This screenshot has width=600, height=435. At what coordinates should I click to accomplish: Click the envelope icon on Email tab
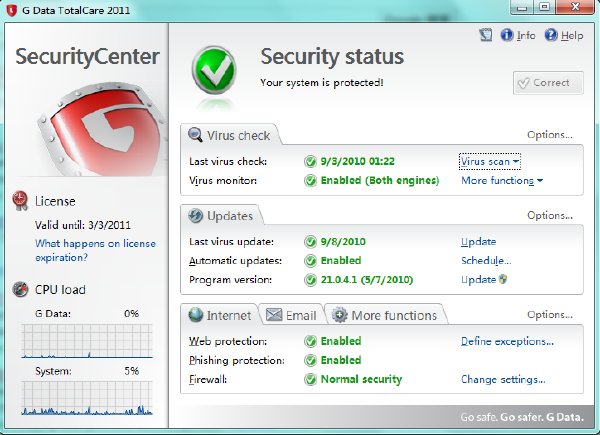click(x=274, y=315)
